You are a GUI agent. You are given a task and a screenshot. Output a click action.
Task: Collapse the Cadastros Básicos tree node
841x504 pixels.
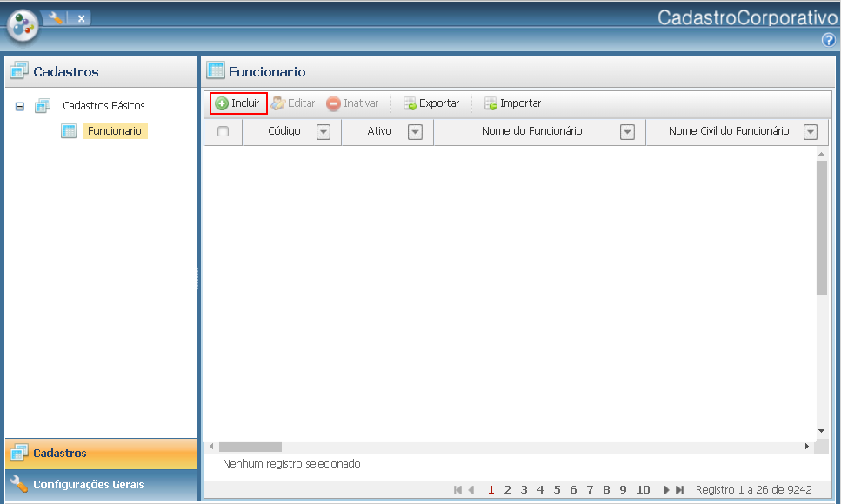(x=19, y=106)
